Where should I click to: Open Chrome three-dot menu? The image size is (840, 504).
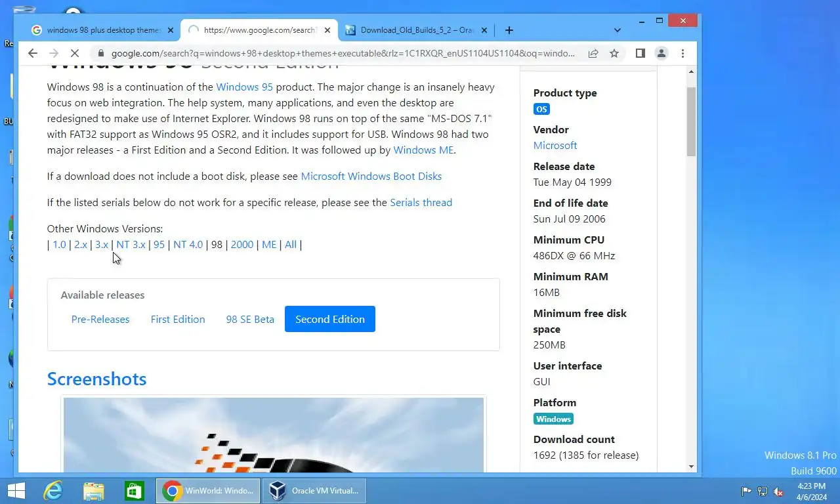click(x=682, y=53)
